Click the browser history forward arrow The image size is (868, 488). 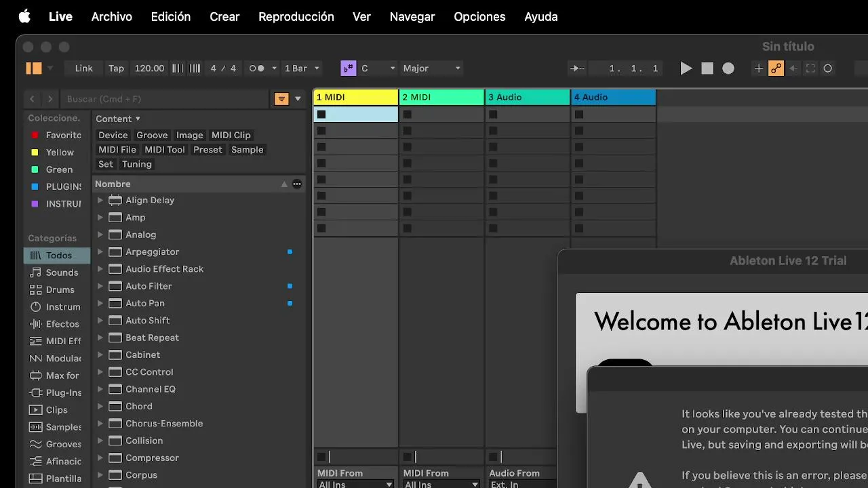pos(50,99)
